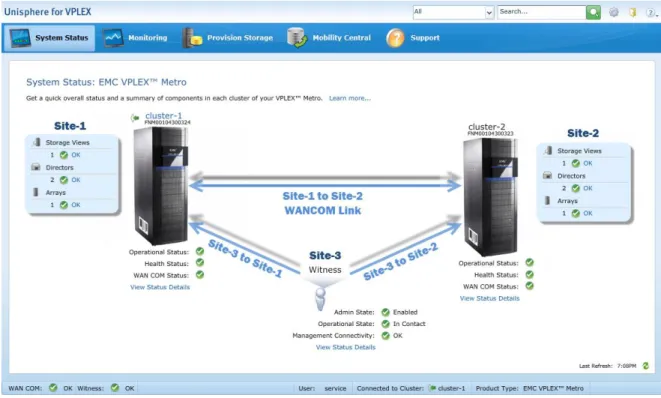This screenshot has height=398, width=661.
Task: Click the 'Site-1' panel heading
Action: pyautogui.click(x=70, y=126)
